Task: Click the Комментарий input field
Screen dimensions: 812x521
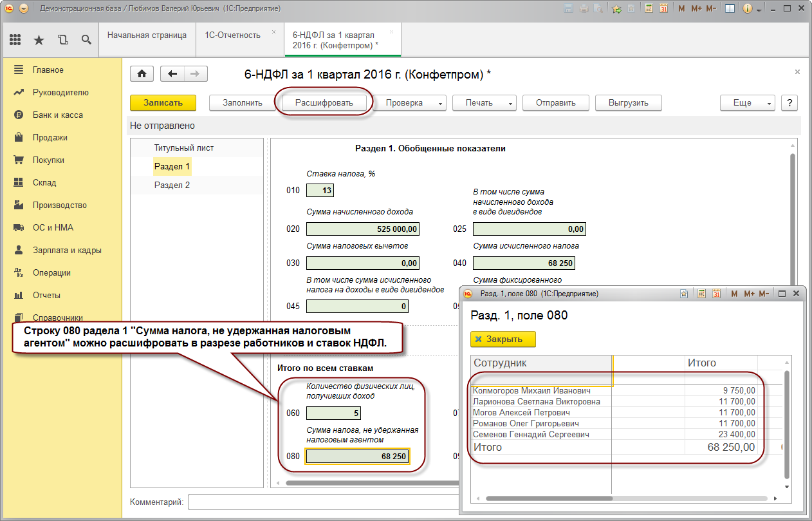Action: pyautogui.click(x=324, y=502)
